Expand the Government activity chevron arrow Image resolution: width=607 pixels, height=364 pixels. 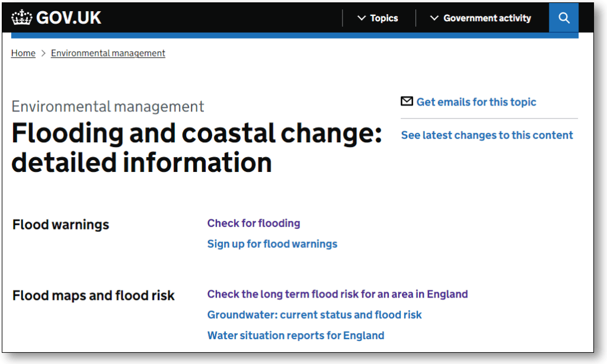(435, 18)
